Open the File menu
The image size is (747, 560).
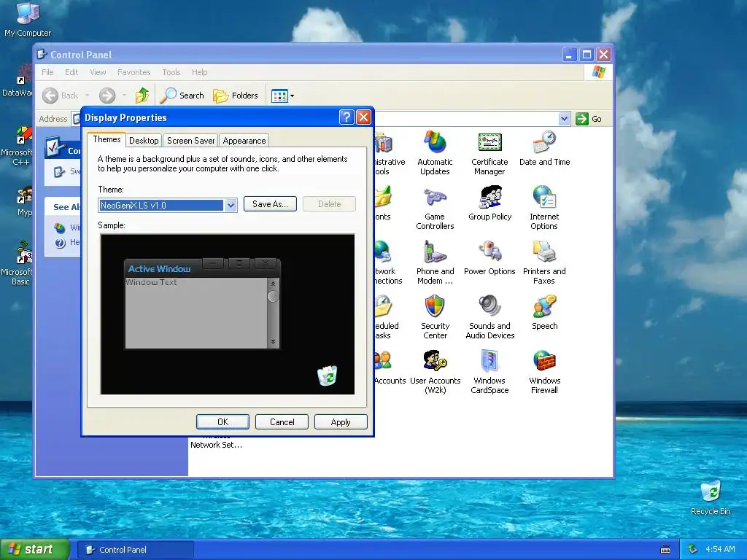coord(47,72)
